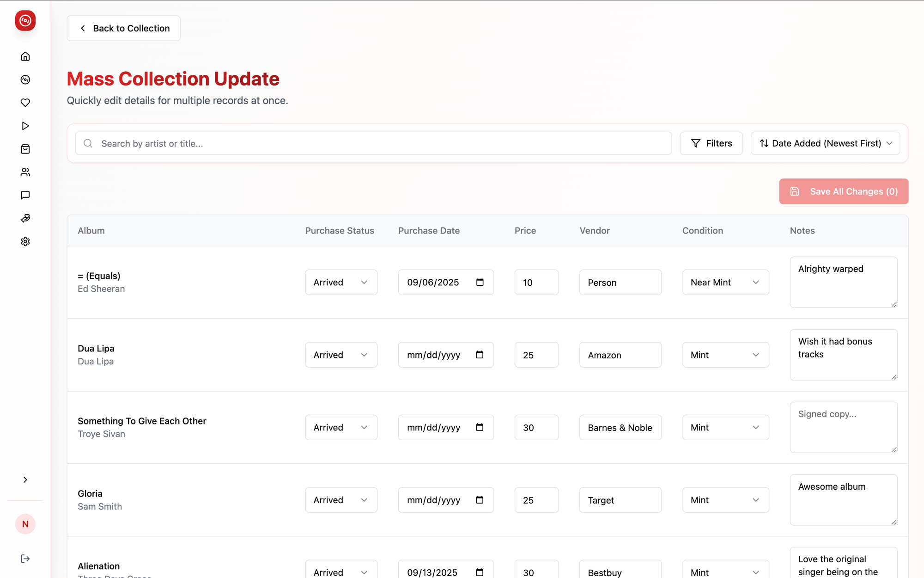Open Condition dropdown for Gloria album
This screenshot has width=924, height=578.
point(725,500)
